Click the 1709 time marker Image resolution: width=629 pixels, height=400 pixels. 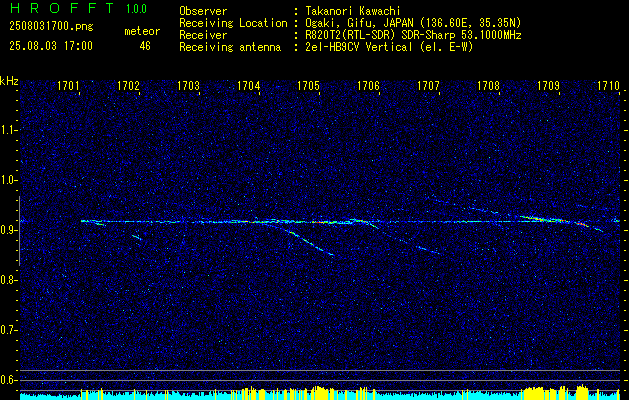(x=548, y=86)
